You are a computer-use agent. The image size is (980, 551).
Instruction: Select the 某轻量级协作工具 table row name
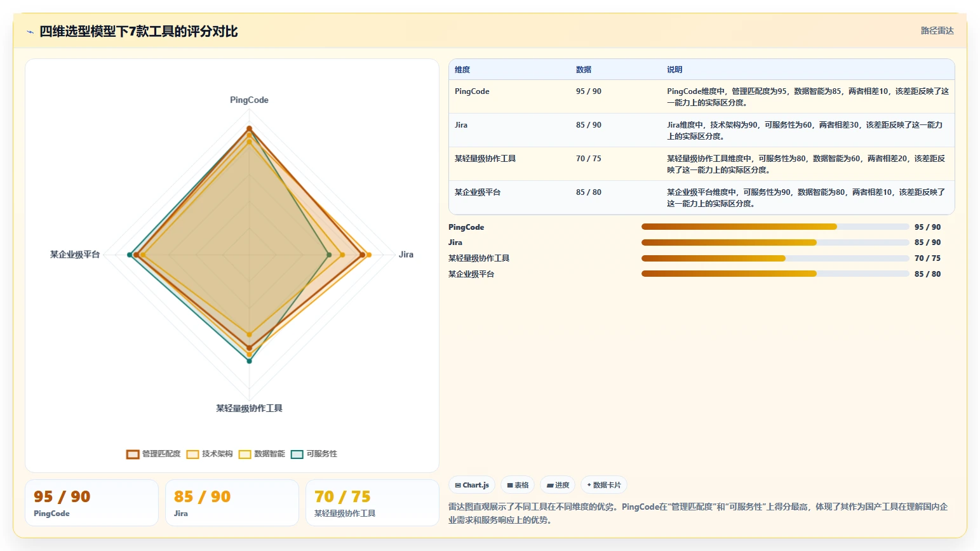pos(485,159)
